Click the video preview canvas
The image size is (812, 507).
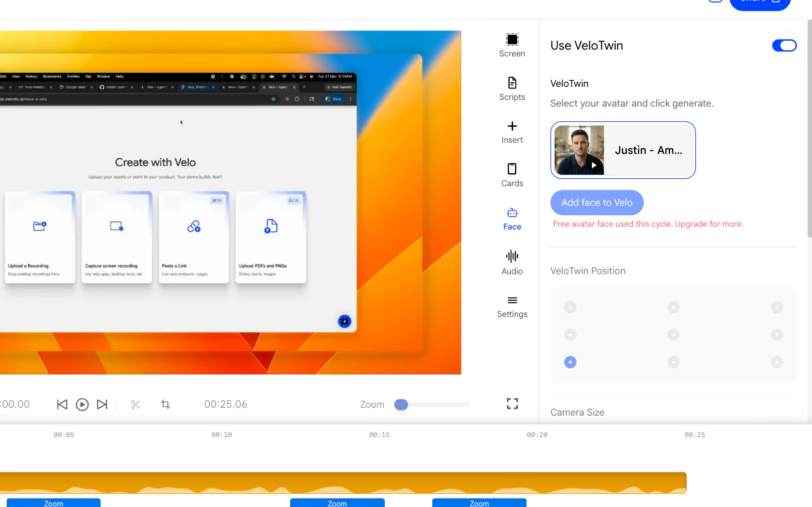click(x=230, y=202)
